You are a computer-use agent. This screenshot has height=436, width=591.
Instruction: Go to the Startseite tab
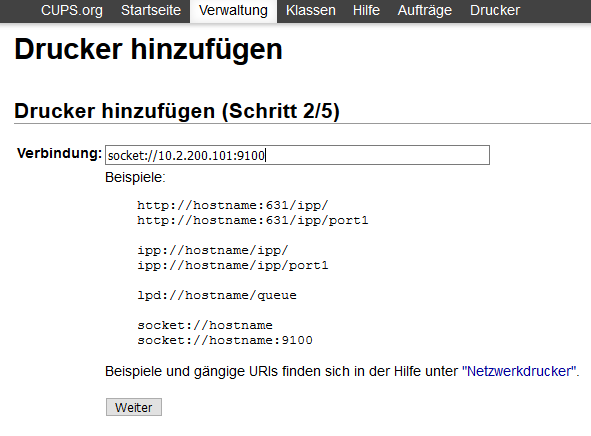click(151, 11)
